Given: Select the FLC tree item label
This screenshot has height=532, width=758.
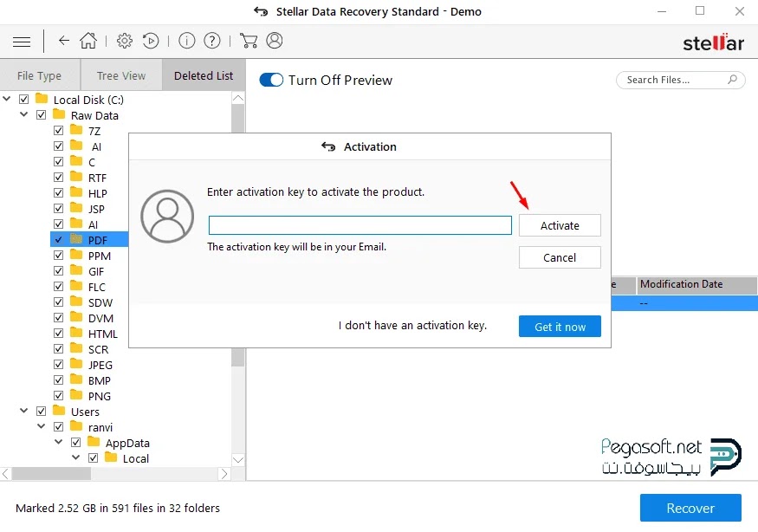Looking at the screenshot, I should [x=97, y=288].
